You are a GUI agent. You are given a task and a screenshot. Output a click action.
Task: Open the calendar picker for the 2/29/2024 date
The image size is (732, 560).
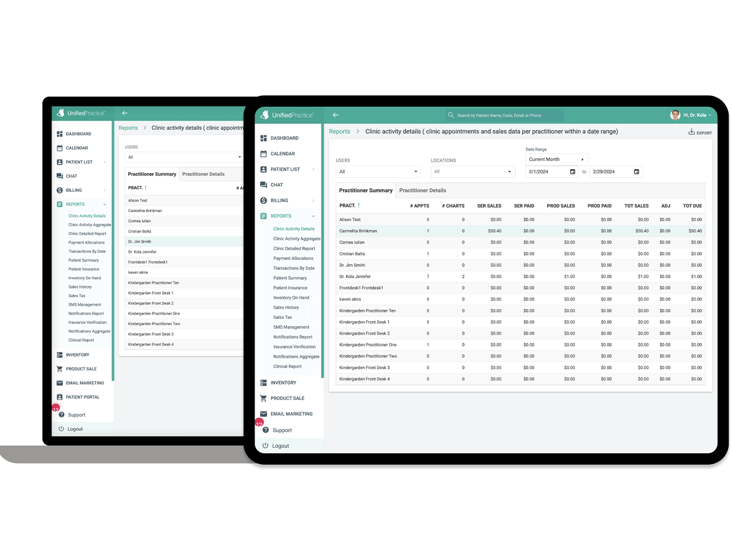[x=636, y=171]
